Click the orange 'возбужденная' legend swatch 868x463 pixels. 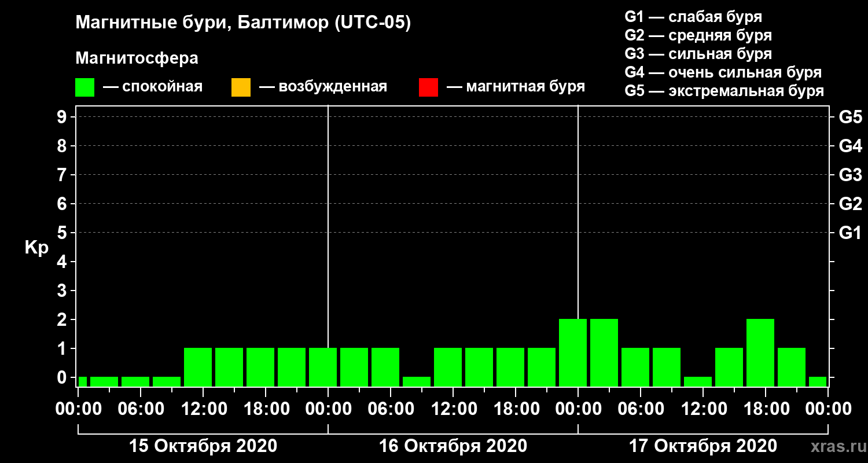pyautogui.click(x=241, y=87)
